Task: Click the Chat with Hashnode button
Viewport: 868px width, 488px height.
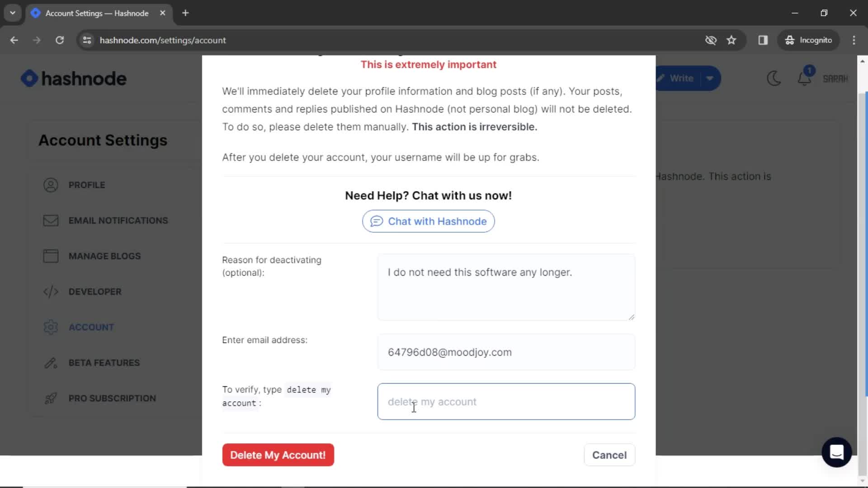Action: (428, 221)
